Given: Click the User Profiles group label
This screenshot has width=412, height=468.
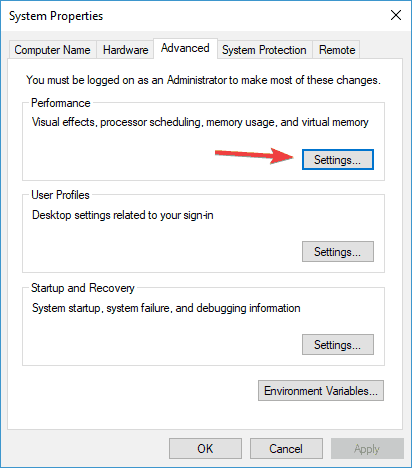Looking at the screenshot, I should click(x=60, y=195).
